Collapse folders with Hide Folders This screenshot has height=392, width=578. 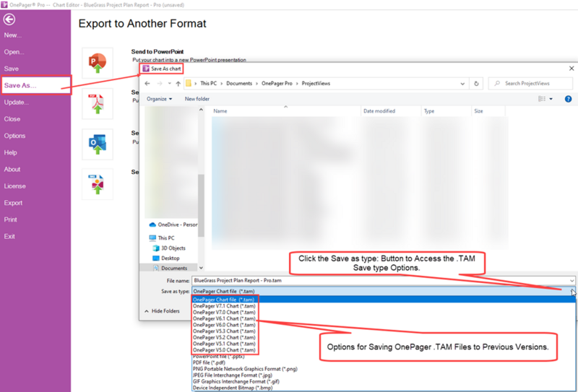coord(162,311)
